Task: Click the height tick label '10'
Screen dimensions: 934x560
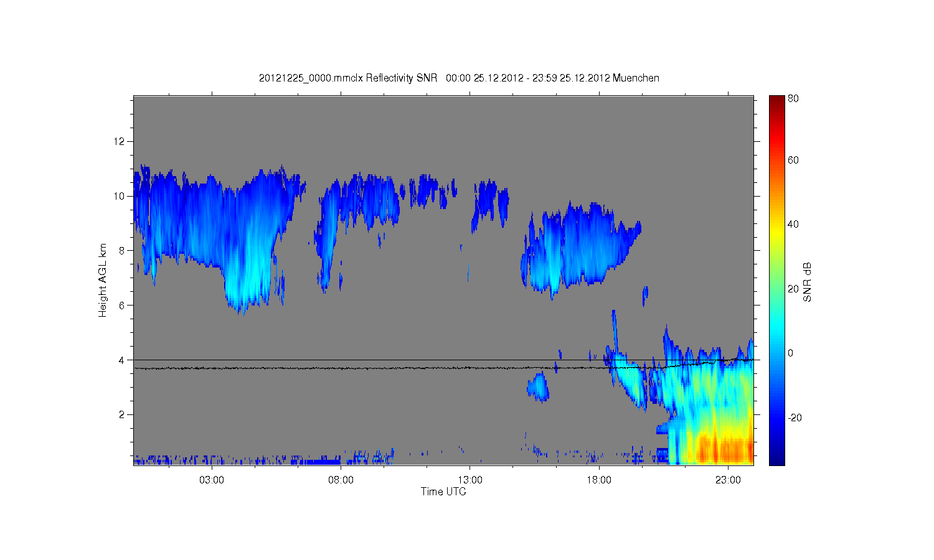Action: [120, 196]
